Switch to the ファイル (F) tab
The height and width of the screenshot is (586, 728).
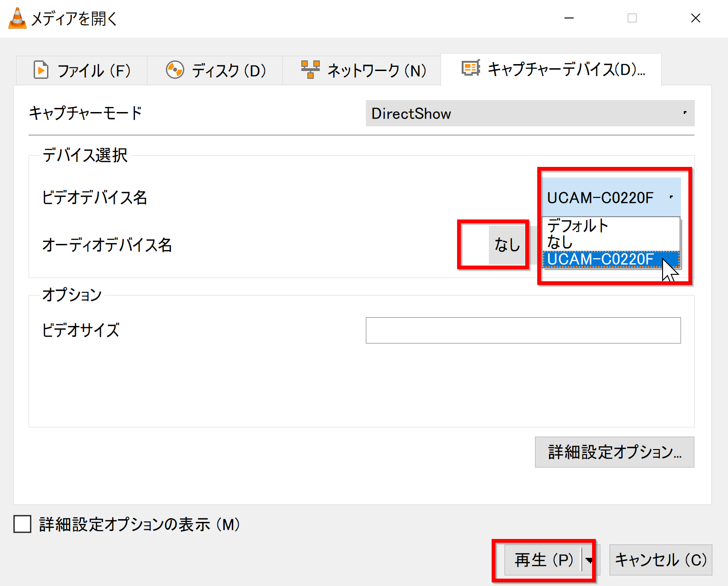click(82, 71)
